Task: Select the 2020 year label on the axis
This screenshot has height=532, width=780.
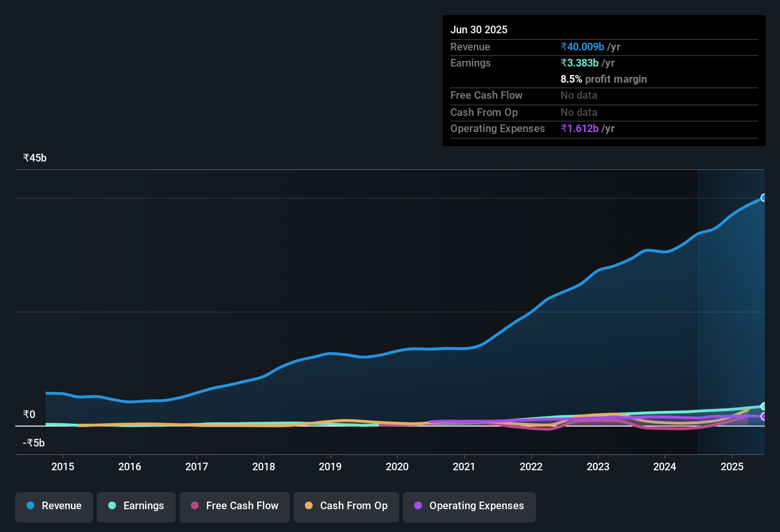Action: tap(397, 467)
